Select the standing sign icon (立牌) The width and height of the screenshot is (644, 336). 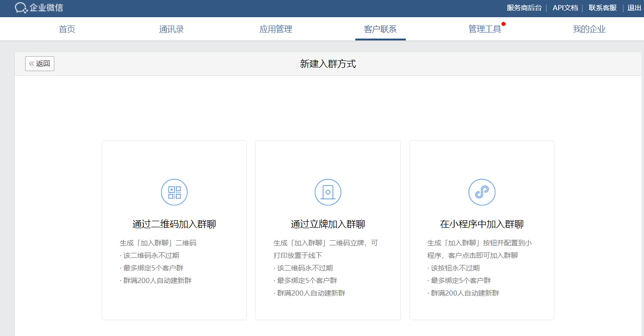click(x=328, y=192)
